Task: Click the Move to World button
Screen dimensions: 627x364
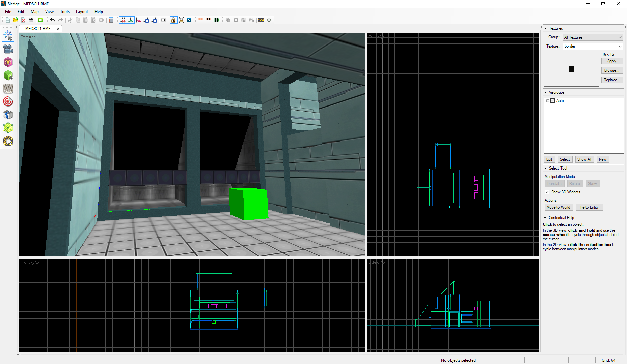Action: 558,207
